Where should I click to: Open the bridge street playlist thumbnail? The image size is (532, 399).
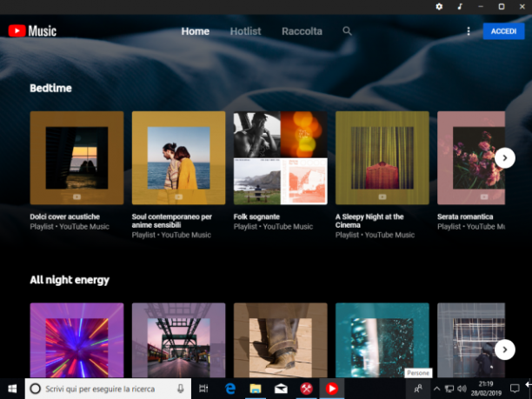click(x=178, y=340)
